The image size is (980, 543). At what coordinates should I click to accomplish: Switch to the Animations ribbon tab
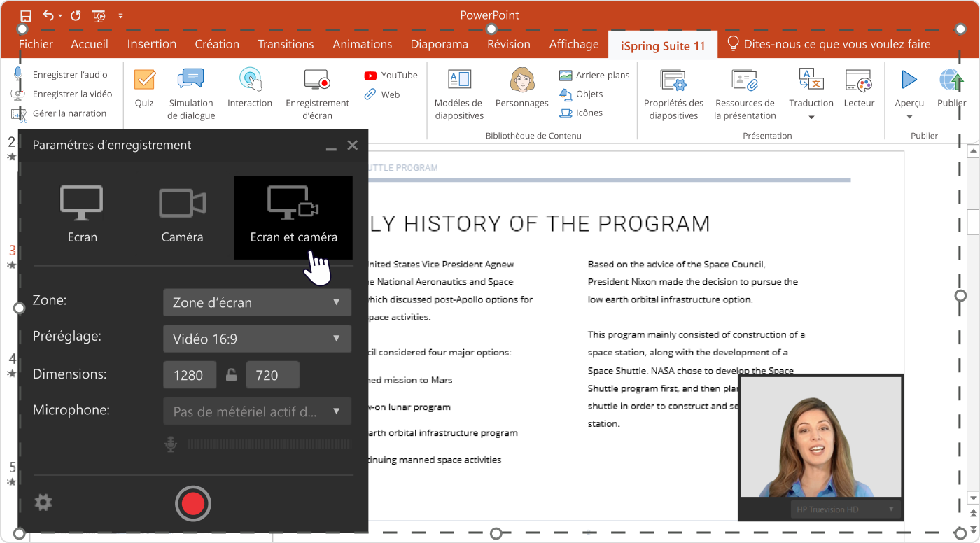coord(362,44)
